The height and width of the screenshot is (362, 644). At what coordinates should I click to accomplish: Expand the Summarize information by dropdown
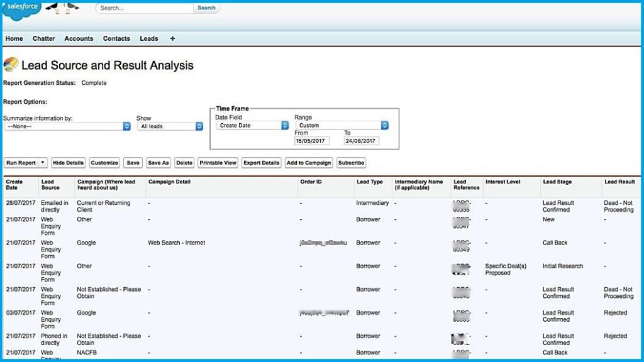click(66, 126)
